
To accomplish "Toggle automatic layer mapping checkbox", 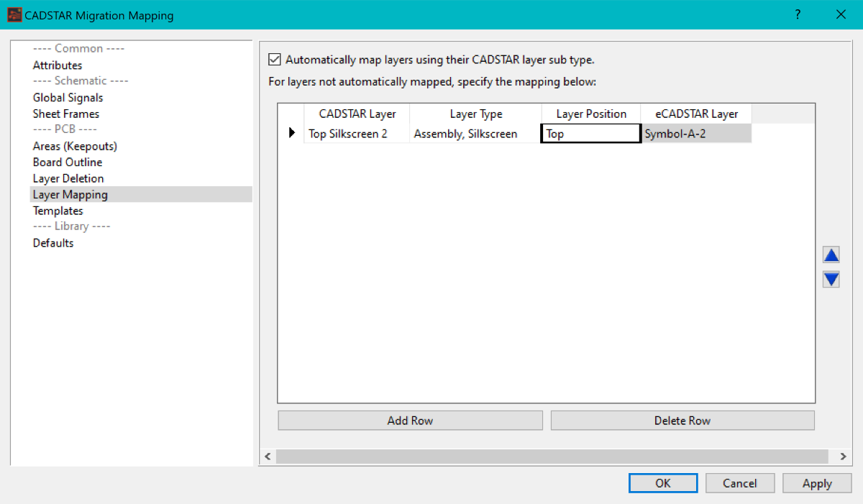I will click(x=274, y=60).
